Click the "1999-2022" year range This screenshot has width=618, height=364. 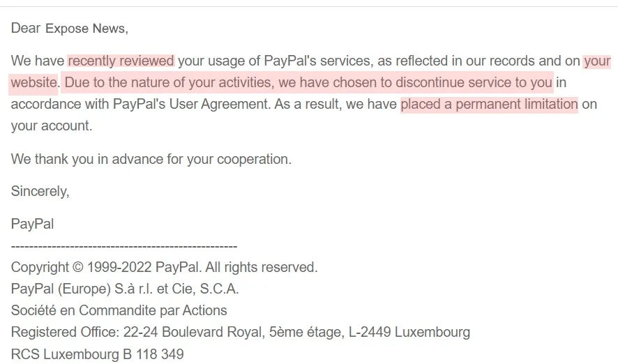pos(119,268)
